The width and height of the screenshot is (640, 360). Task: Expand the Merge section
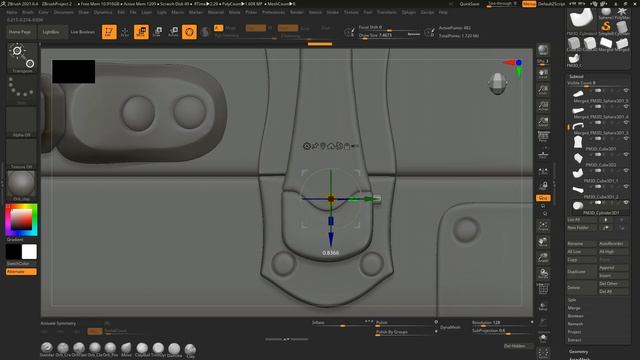click(574, 308)
